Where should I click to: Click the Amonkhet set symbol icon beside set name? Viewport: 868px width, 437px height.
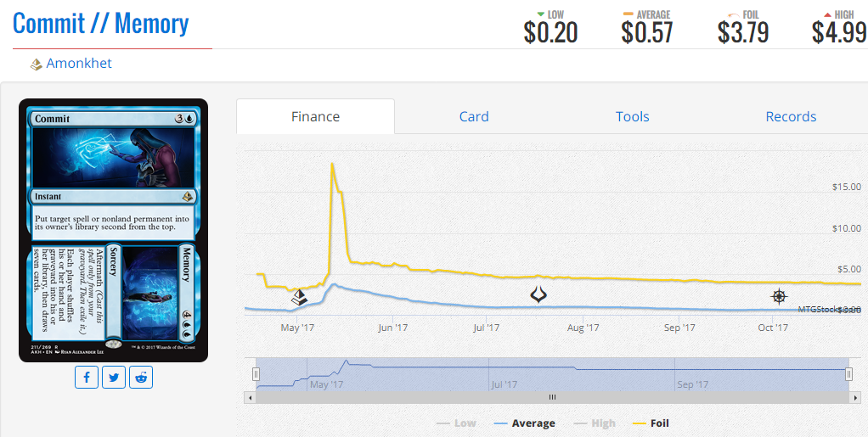(x=36, y=64)
